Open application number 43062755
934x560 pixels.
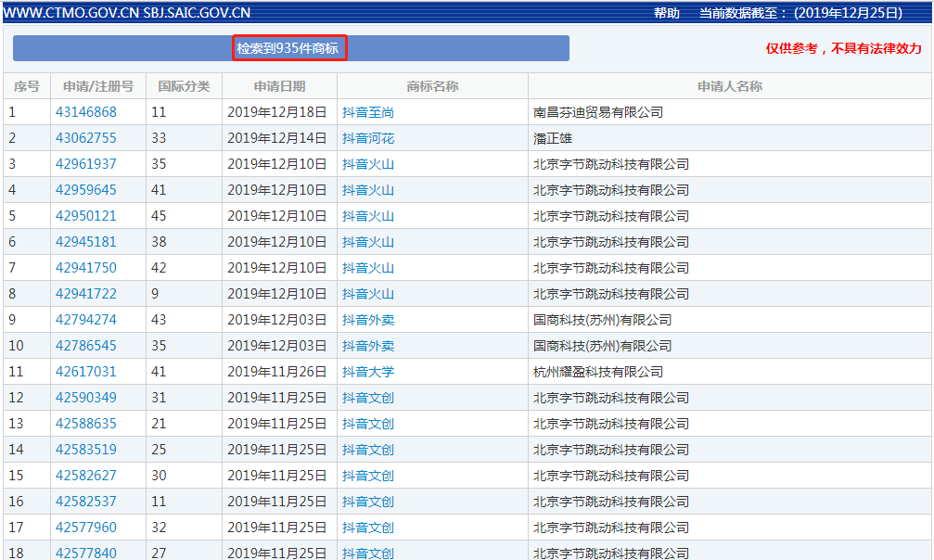coord(86,138)
